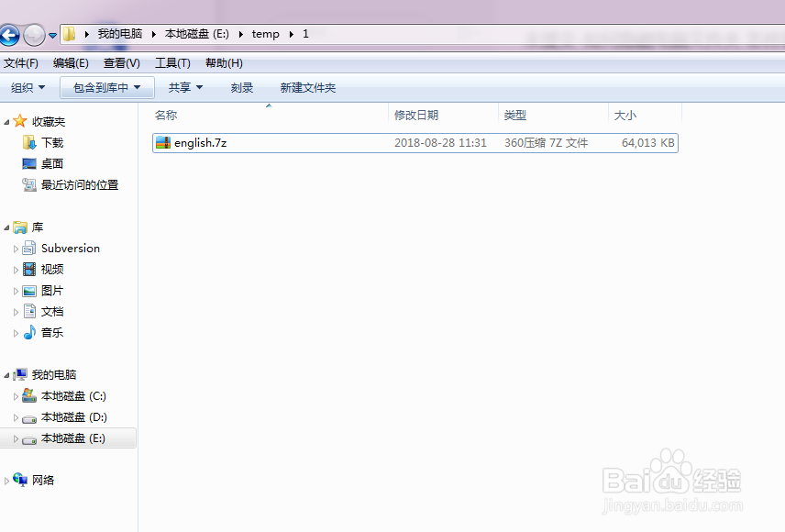Expand the 文档 library
Image resolution: width=785 pixels, height=532 pixels.
[16, 312]
